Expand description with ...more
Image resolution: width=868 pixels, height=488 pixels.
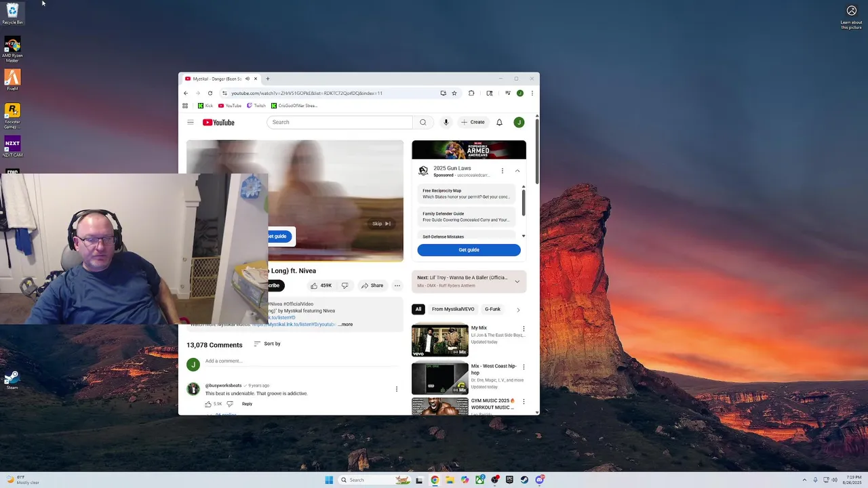pos(346,325)
